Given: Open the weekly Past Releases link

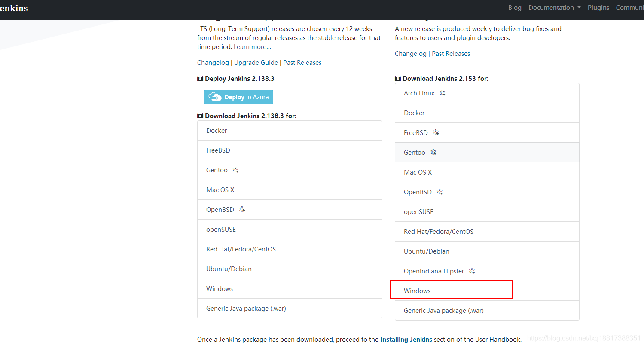Looking at the screenshot, I should pyautogui.click(x=451, y=54).
